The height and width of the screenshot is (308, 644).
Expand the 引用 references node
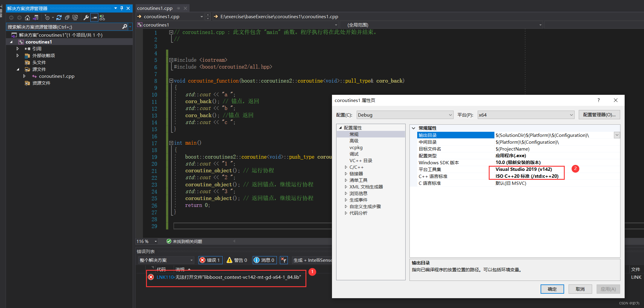tap(18, 49)
